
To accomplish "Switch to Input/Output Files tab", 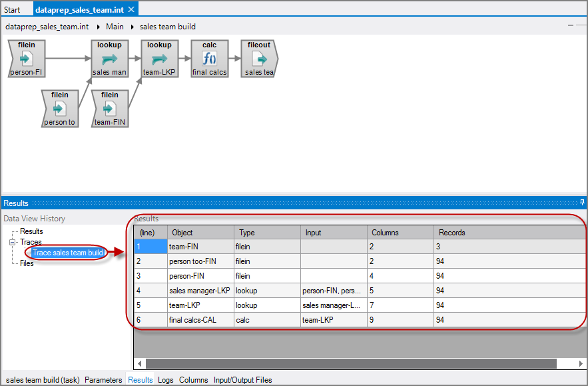I will point(242,380).
